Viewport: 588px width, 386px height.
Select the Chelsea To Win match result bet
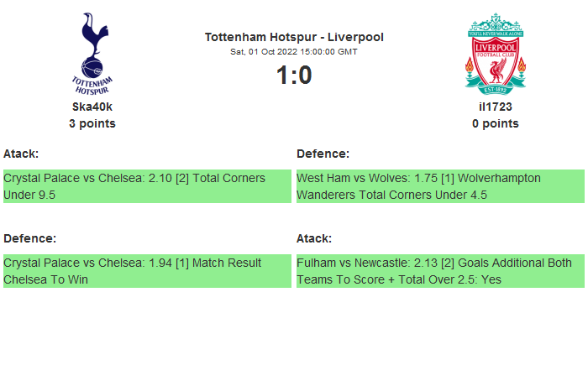pyautogui.click(x=147, y=271)
